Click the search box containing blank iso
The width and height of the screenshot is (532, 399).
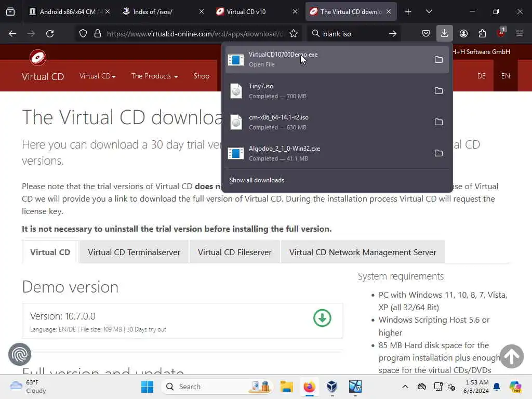click(353, 34)
